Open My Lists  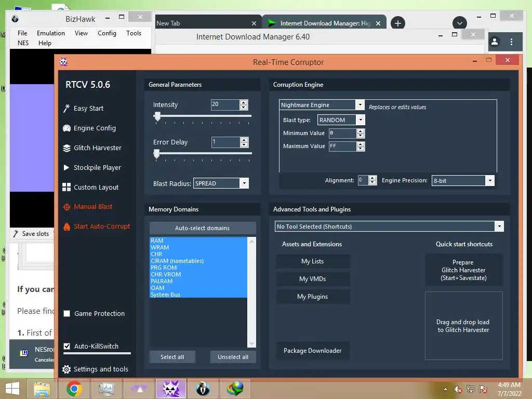(x=312, y=261)
